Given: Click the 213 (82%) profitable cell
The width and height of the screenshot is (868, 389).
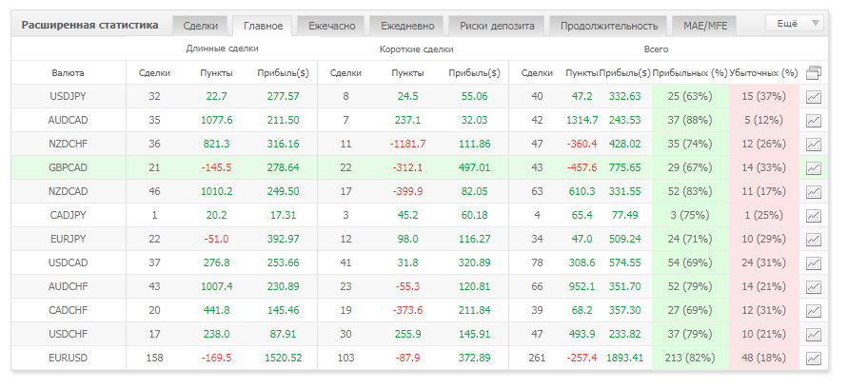Looking at the screenshot, I should 689,358.
